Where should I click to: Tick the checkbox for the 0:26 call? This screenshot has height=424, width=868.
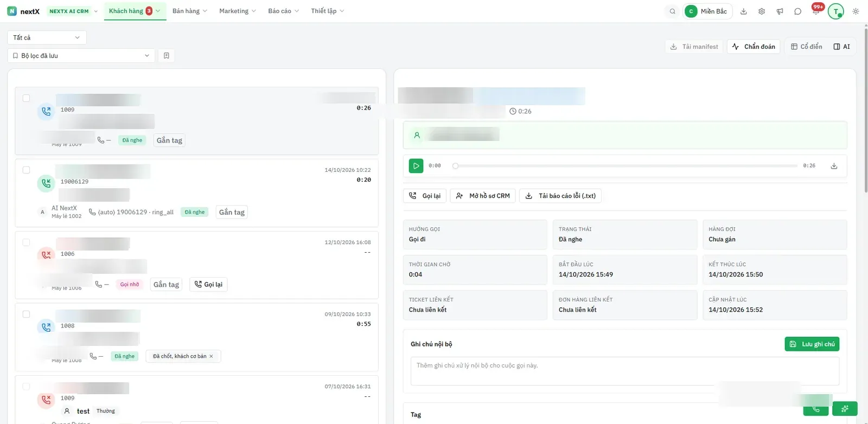pos(26,98)
